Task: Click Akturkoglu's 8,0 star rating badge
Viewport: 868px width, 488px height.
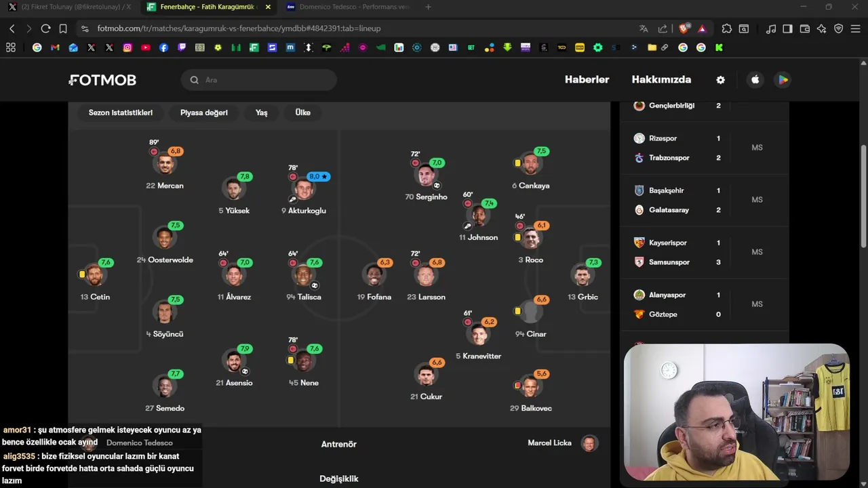Action: [319, 176]
